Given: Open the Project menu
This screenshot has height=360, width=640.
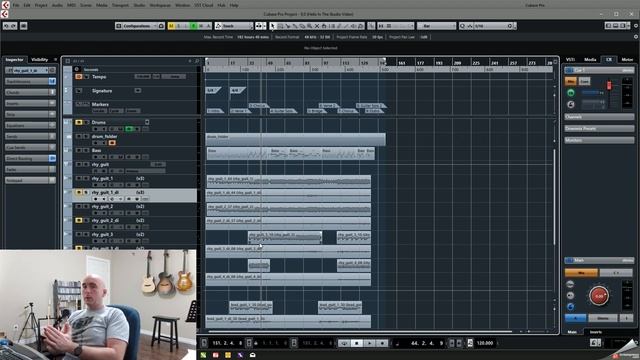Looking at the screenshot, I should point(41,5).
